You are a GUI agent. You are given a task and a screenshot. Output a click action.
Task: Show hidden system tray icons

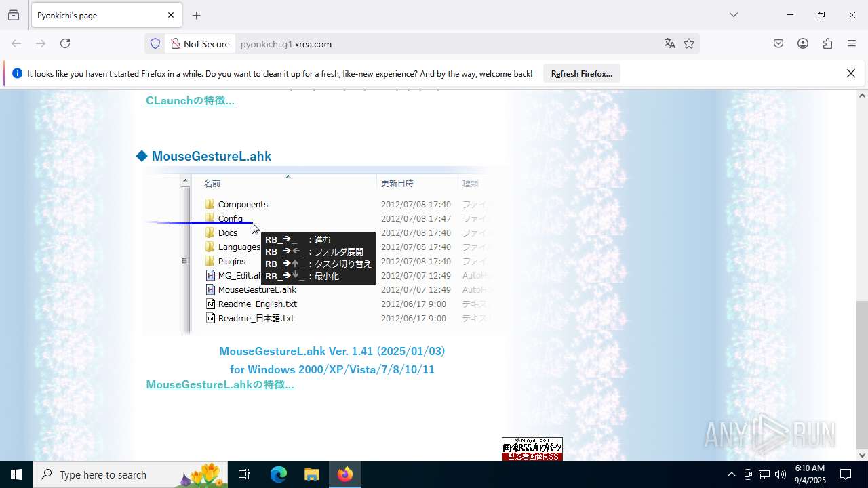click(731, 474)
